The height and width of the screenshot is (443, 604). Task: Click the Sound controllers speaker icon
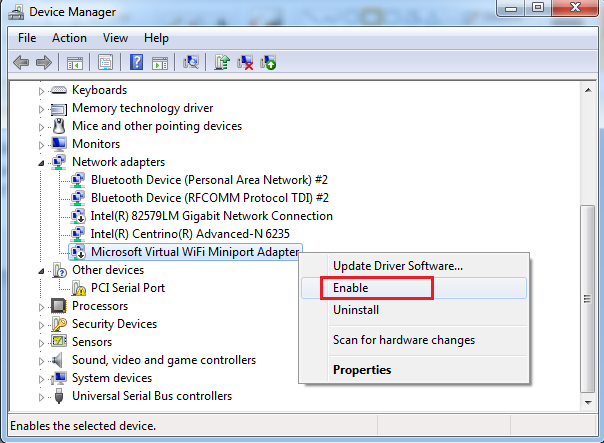click(x=57, y=360)
